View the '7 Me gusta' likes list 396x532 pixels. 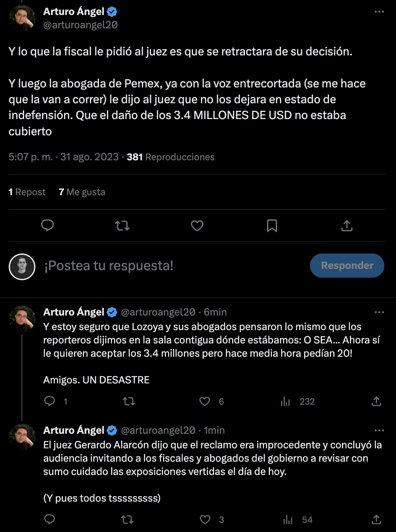pos(82,192)
